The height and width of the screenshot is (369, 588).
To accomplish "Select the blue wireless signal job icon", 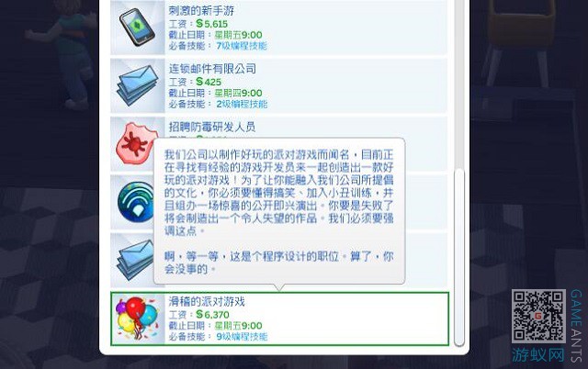I will [136, 202].
